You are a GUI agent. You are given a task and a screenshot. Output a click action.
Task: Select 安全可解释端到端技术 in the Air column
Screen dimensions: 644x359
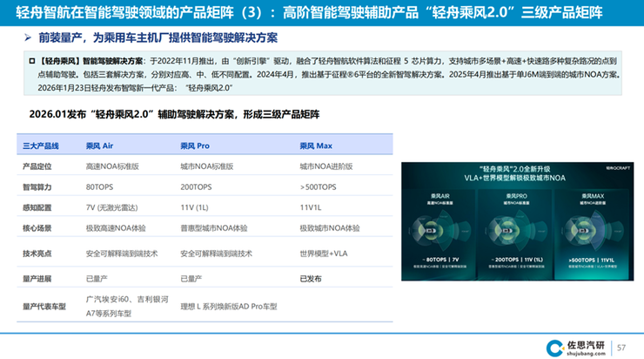[122, 254]
